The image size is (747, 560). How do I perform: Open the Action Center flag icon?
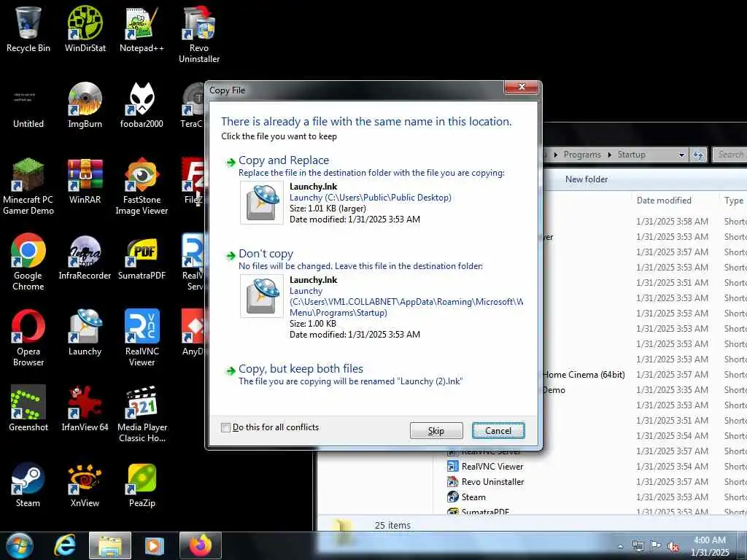[656, 546]
